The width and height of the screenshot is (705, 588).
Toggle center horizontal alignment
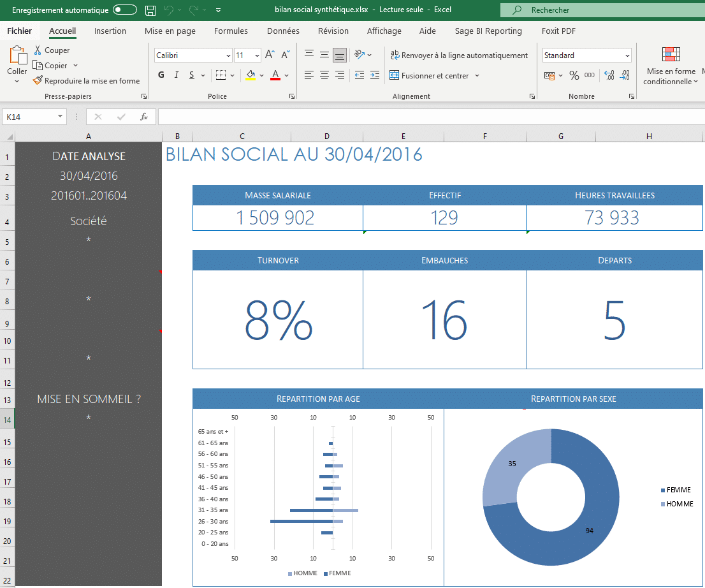click(x=324, y=75)
